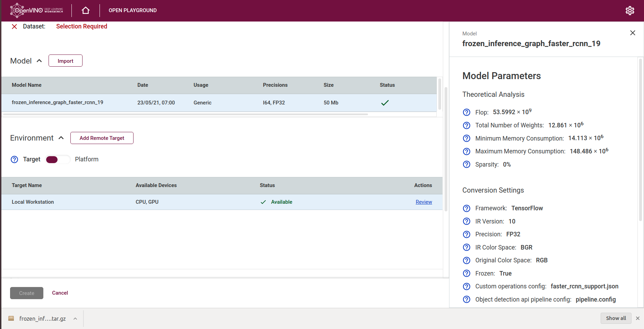Click the home icon in header
644x329 pixels.
pyautogui.click(x=86, y=10)
